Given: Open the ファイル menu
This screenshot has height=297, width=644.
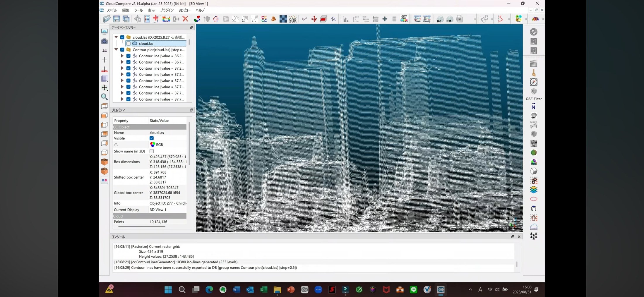Looking at the screenshot, I should coord(112,10).
